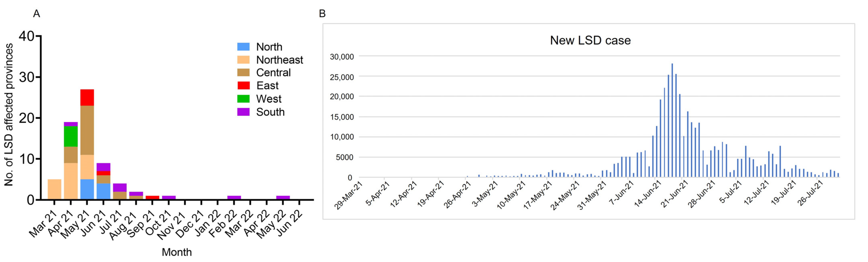The width and height of the screenshot is (868, 262).
Task: Click the panel A label
Action: pyautogui.click(x=36, y=13)
